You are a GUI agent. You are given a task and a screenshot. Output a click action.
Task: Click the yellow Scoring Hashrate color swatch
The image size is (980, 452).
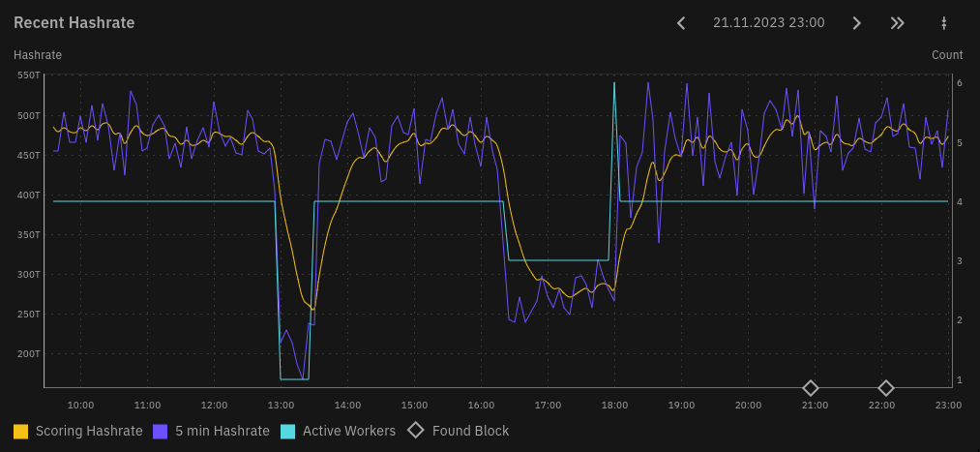21,431
